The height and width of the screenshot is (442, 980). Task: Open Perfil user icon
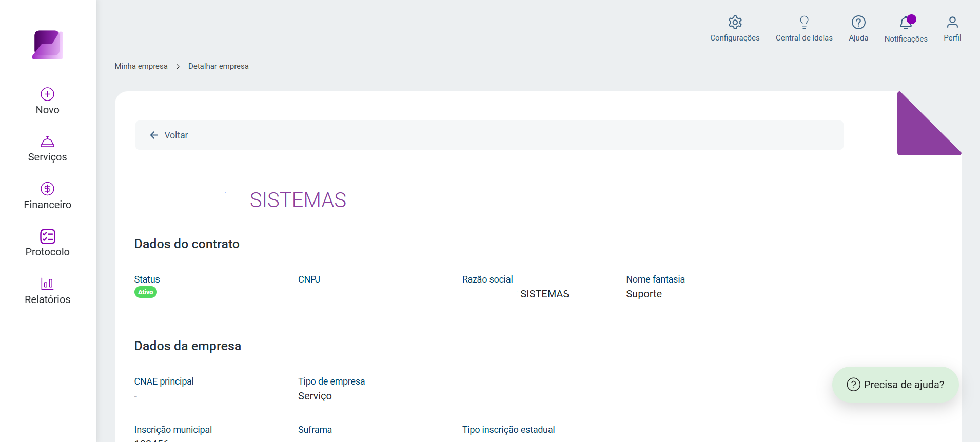pyautogui.click(x=952, y=22)
